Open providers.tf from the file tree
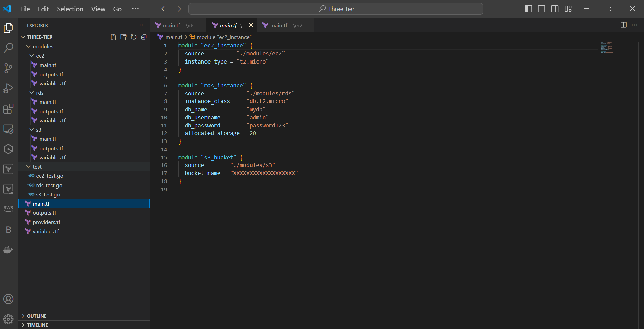Viewport: 644px width, 329px height. [46, 222]
